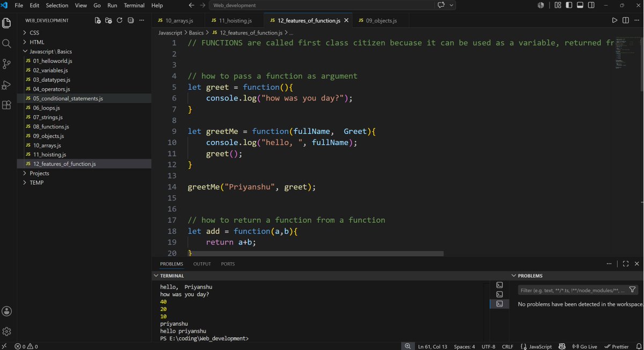
Task: Click Prettier in status bar
Action: (x=617, y=346)
